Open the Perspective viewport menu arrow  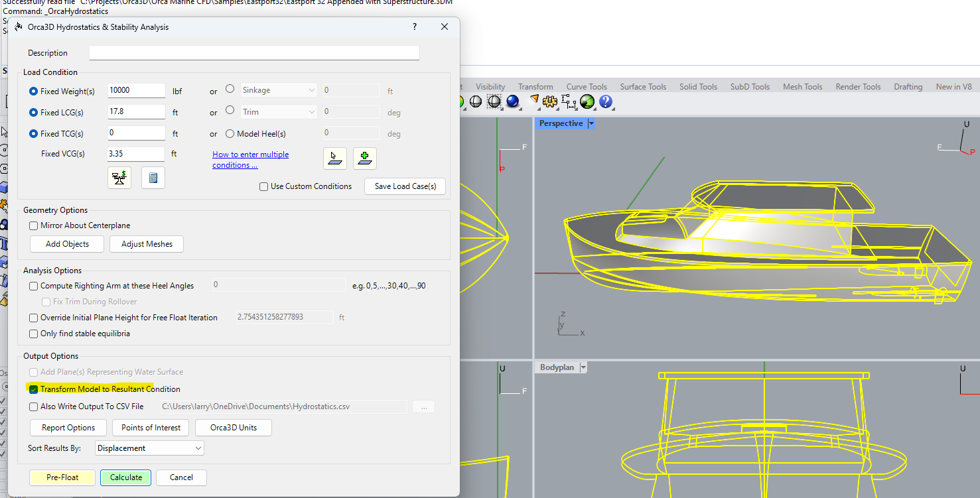pyautogui.click(x=591, y=124)
